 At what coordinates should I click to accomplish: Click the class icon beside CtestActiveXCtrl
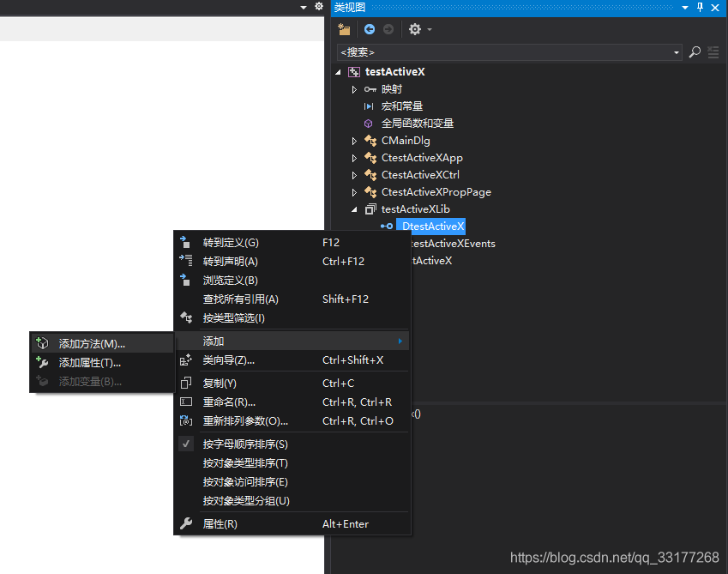370,175
